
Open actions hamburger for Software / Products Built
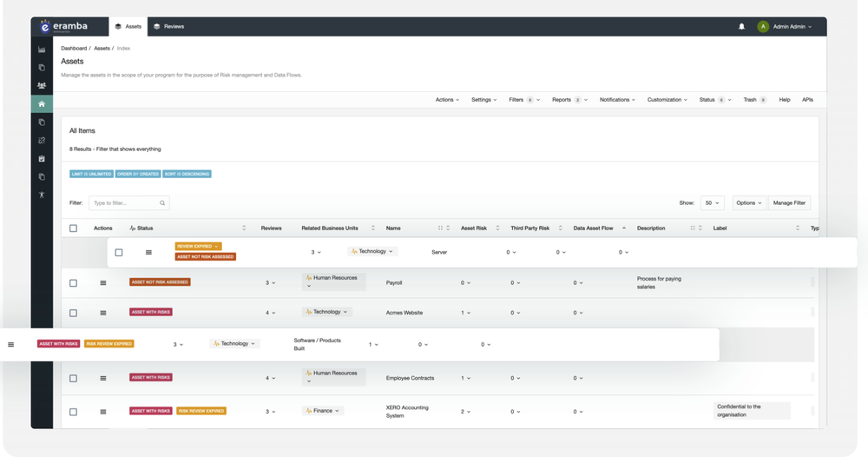click(x=10, y=344)
